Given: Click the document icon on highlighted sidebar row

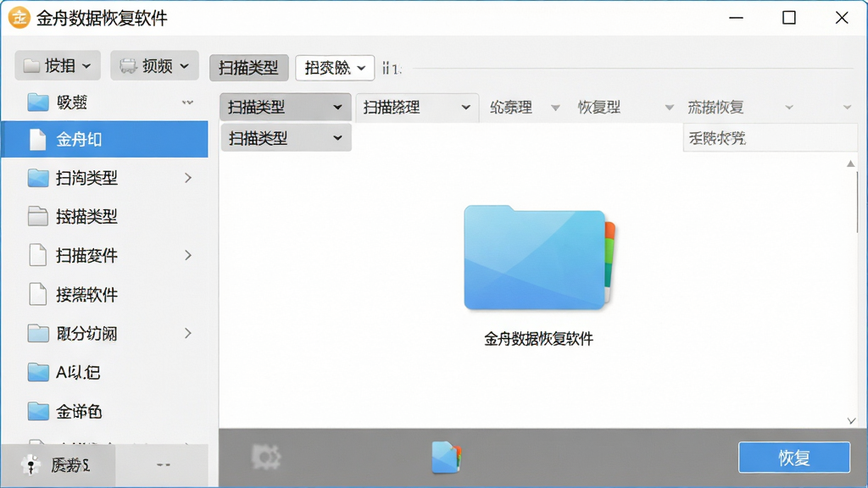Looking at the screenshot, I should click(37, 140).
